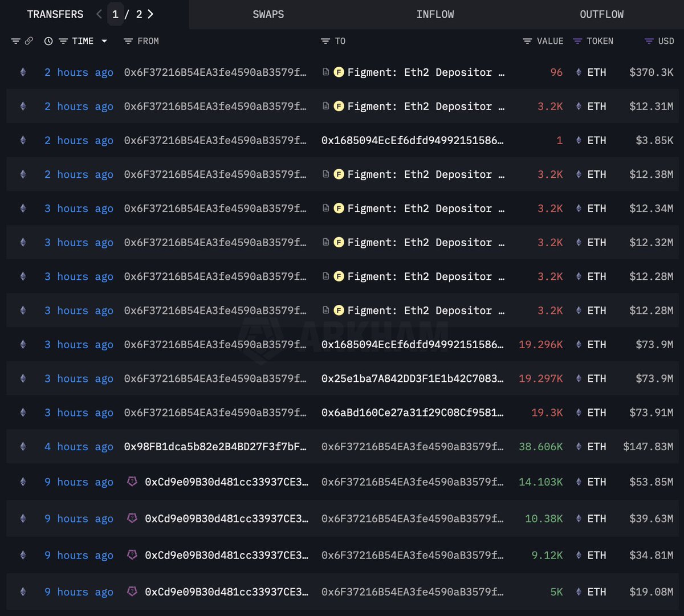The image size is (684, 616).
Task: Open 0xCd9e09B30d481cc33937CE3 in $39.63M row
Action: [226, 519]
